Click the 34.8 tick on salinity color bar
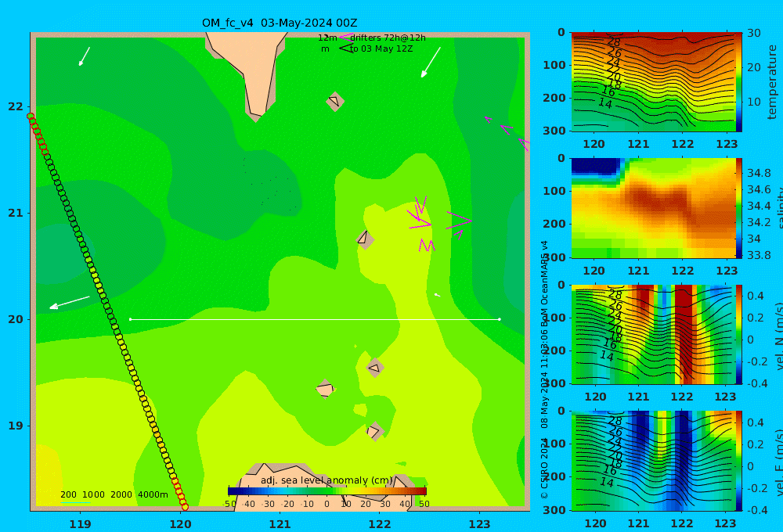This screenshot has height=532, width=783. click(x=759, y=173)
